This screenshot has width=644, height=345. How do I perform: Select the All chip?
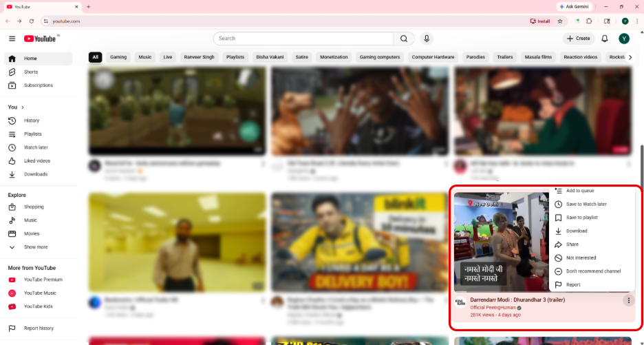(95, 57)
